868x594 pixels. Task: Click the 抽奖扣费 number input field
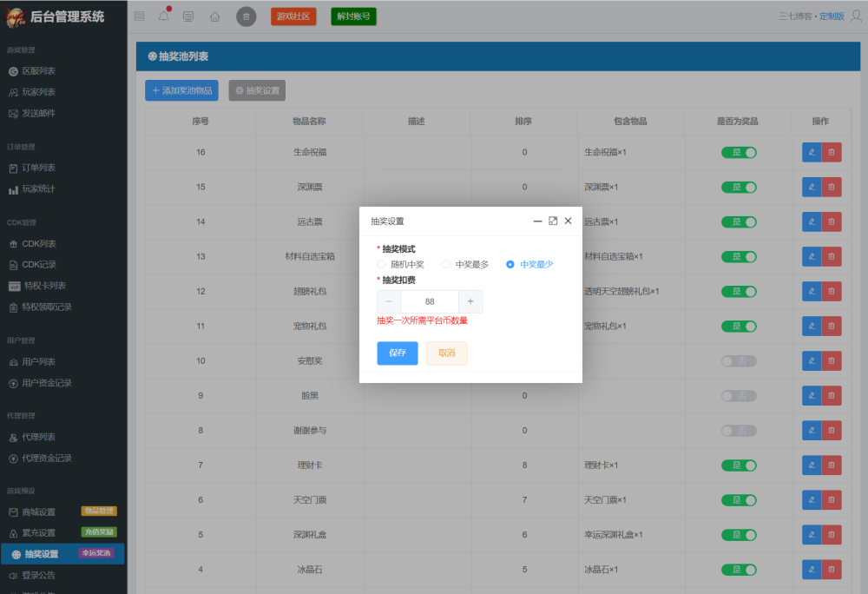click(430, 301)
